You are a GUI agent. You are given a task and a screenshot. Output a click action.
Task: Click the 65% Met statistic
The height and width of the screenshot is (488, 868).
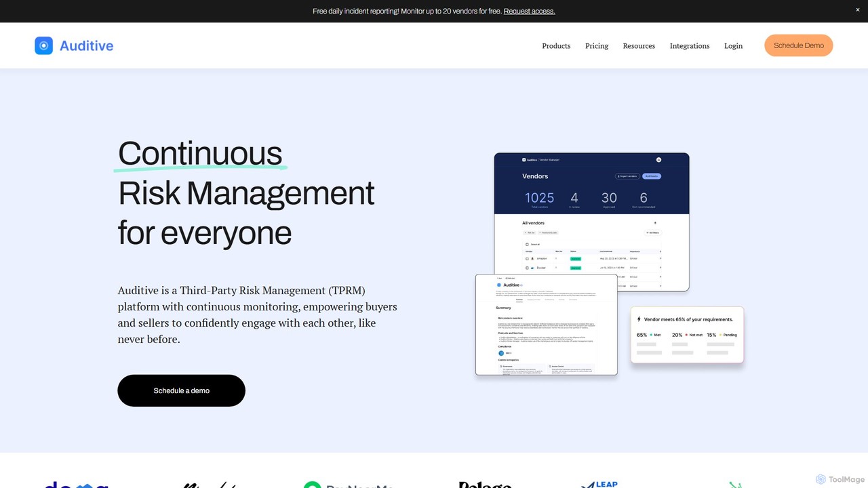point(648,335)
